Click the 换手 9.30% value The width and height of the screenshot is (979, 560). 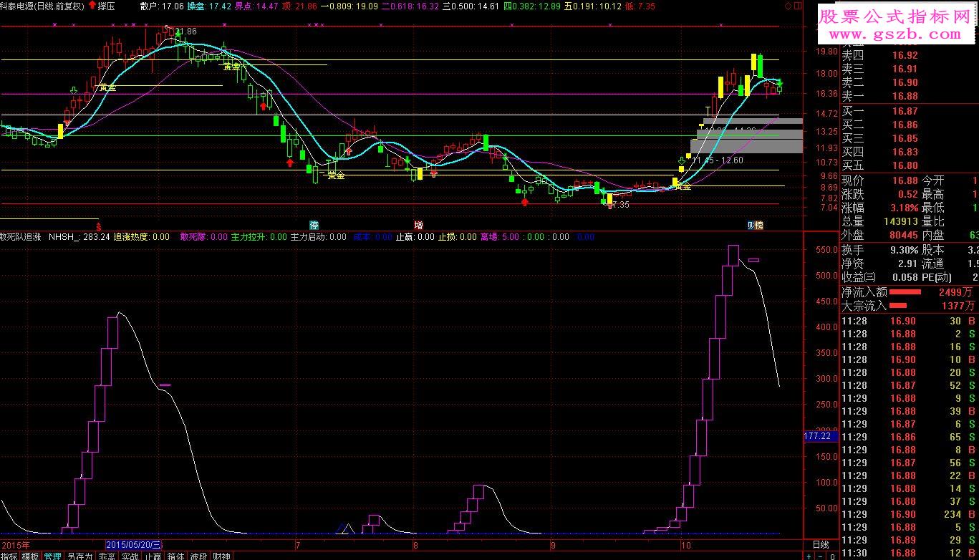(902, 250)
